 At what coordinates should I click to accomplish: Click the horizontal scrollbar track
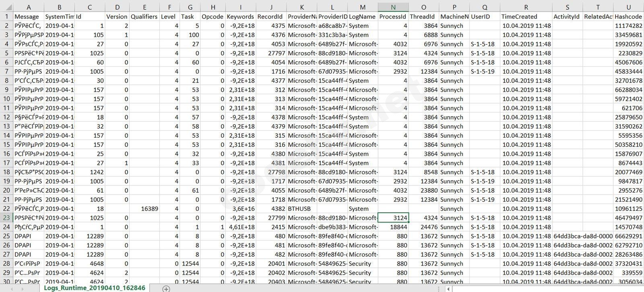click(x=547, y=289)
